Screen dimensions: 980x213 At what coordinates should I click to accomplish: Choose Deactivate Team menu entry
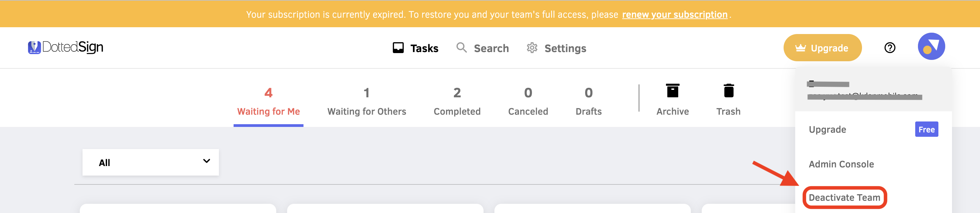[x=844, y=197]
